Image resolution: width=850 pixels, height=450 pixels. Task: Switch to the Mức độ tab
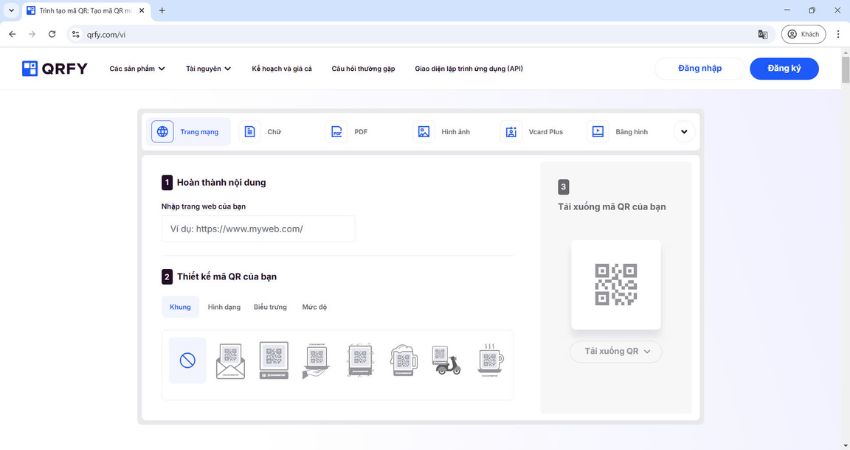click(x=314, y=307)
